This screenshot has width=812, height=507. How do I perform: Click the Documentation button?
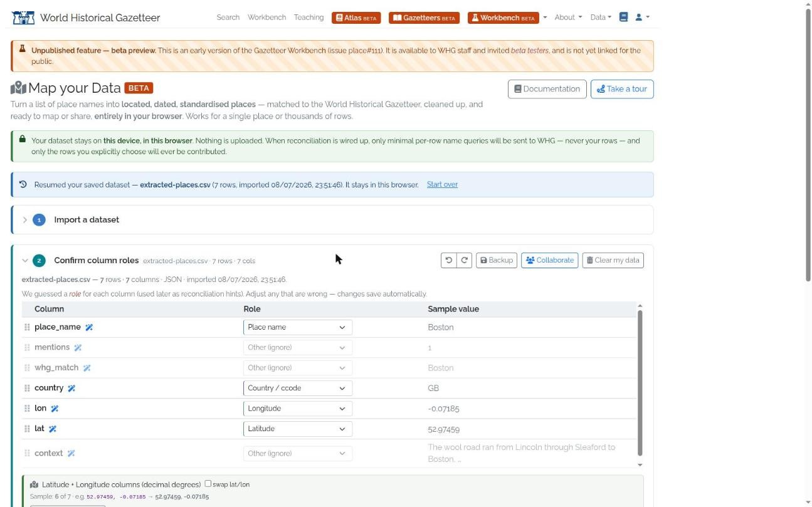(547, 89)
